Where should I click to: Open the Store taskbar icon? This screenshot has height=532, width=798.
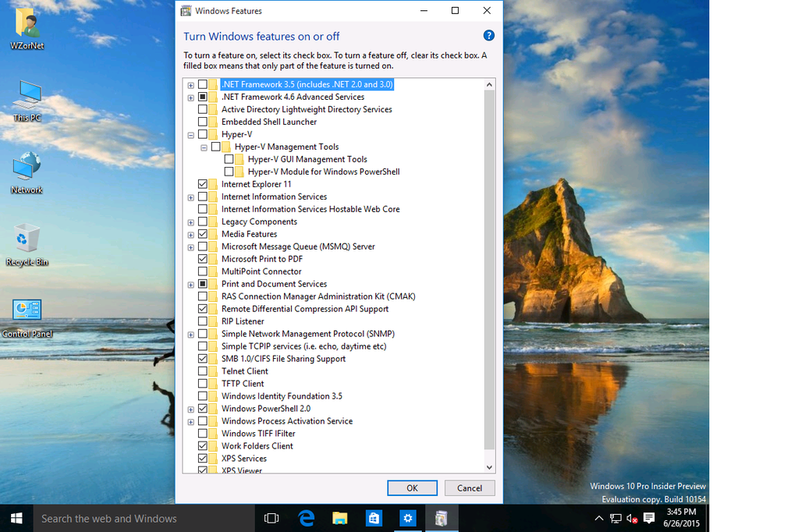click(374, 518)
